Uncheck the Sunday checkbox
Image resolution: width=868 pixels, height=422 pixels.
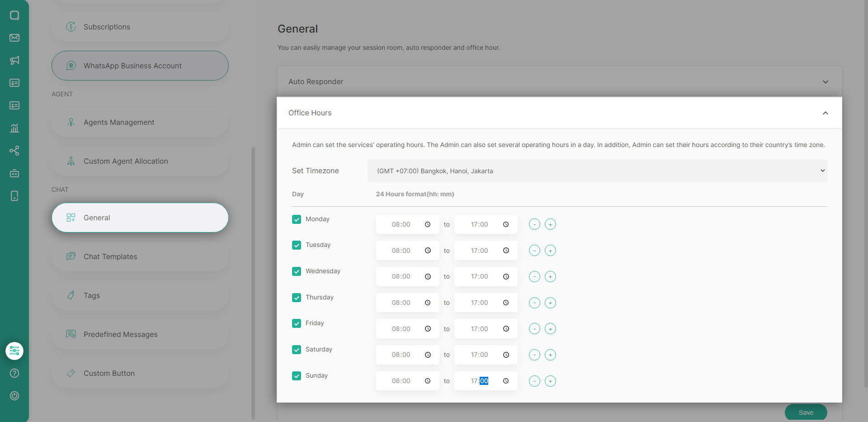point(297,376)
